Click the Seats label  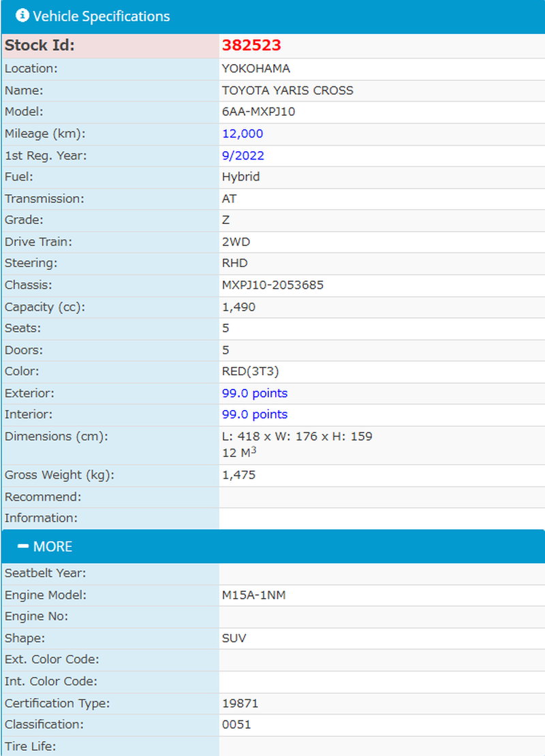[22, 328]
